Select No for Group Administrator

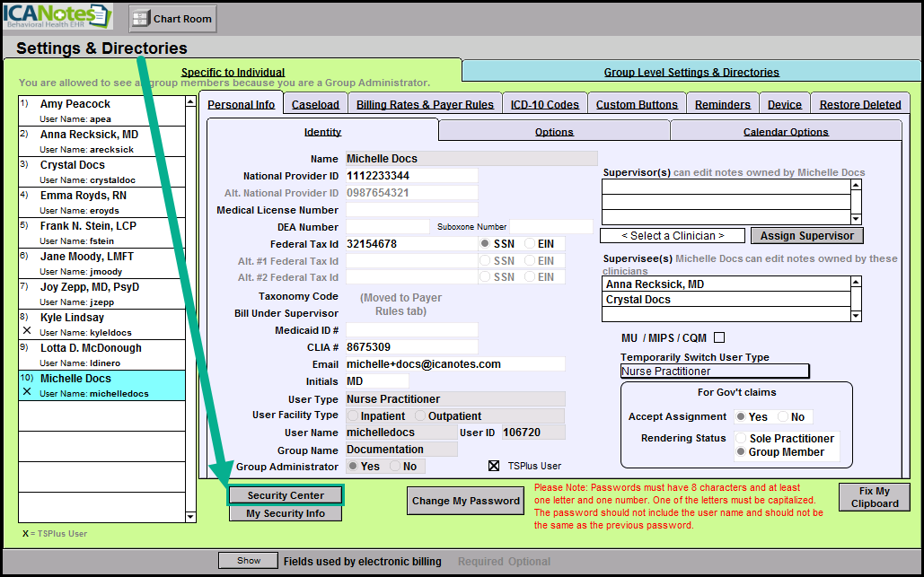click(395, 467)
